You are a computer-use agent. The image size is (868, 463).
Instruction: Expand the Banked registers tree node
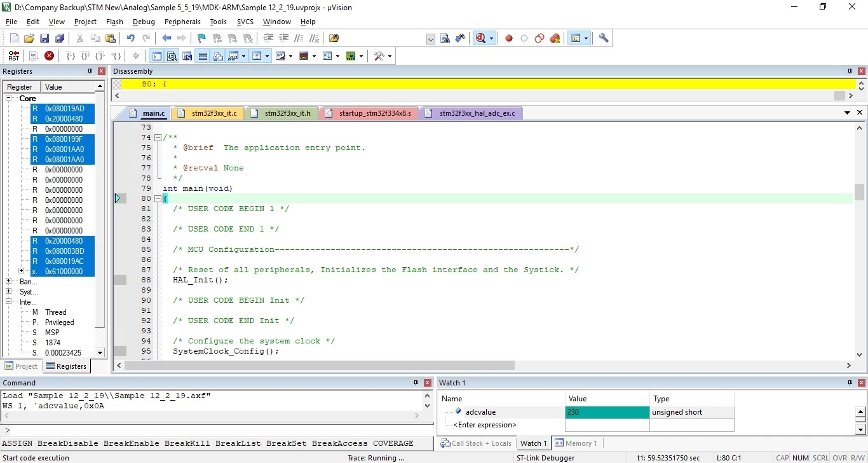click(9, 281)
